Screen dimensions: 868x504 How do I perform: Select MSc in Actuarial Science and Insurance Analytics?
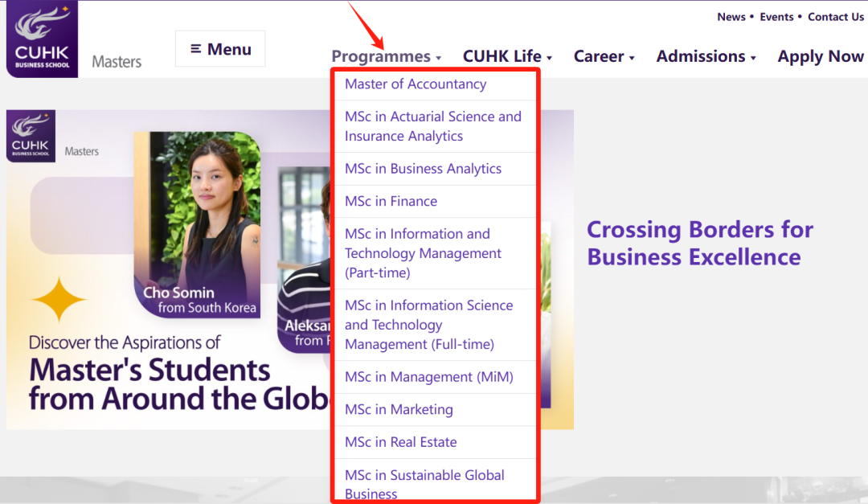[x=436, y=126]
